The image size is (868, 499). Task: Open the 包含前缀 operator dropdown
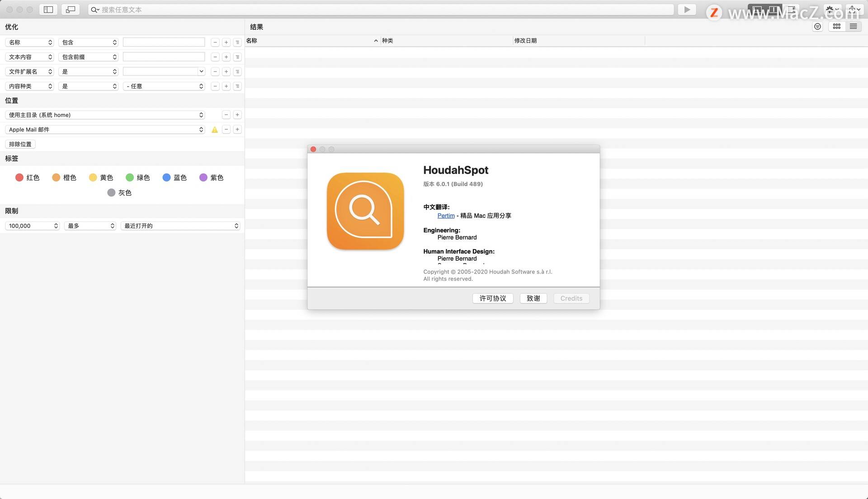89,57
